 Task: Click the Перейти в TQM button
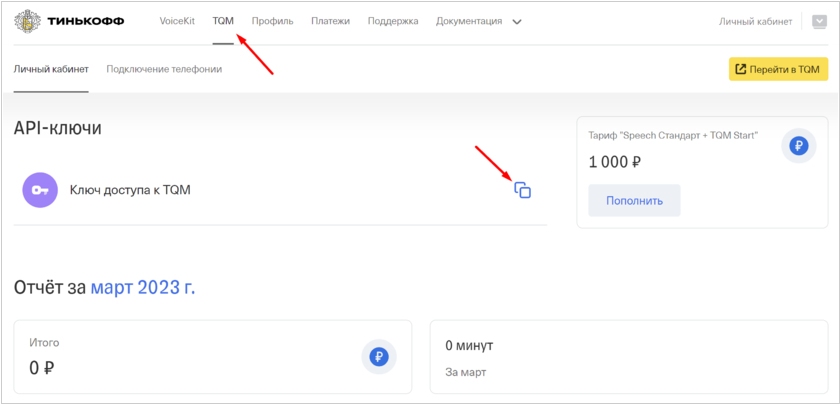(x=778, y=70)
